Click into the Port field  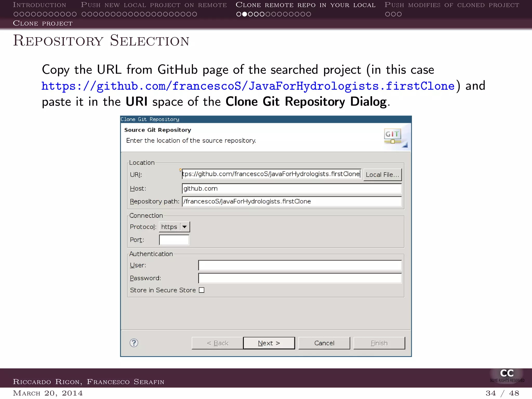(174, 240)
